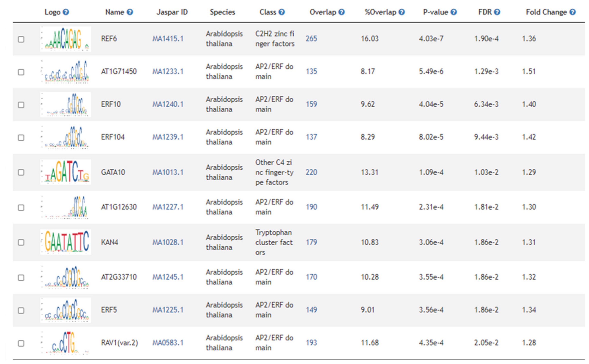This screenshot has width=589, height=364.
Task: Click the REF6 motif logo image
Action: 66,39
